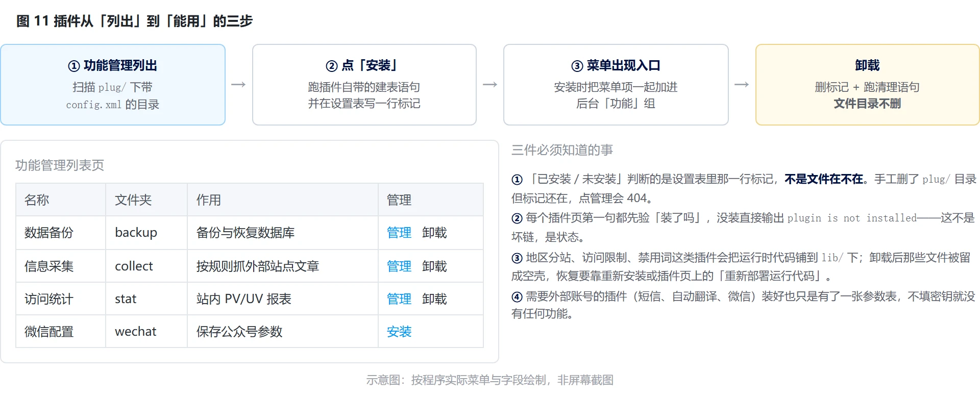
Task: Click the 'plugin is not installed' code text
Action: click(852, 218)
